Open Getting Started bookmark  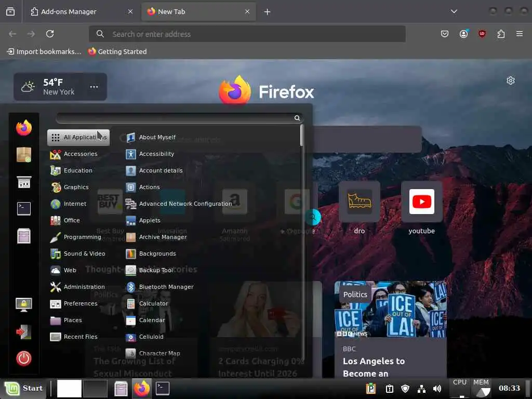pos(117,51)
